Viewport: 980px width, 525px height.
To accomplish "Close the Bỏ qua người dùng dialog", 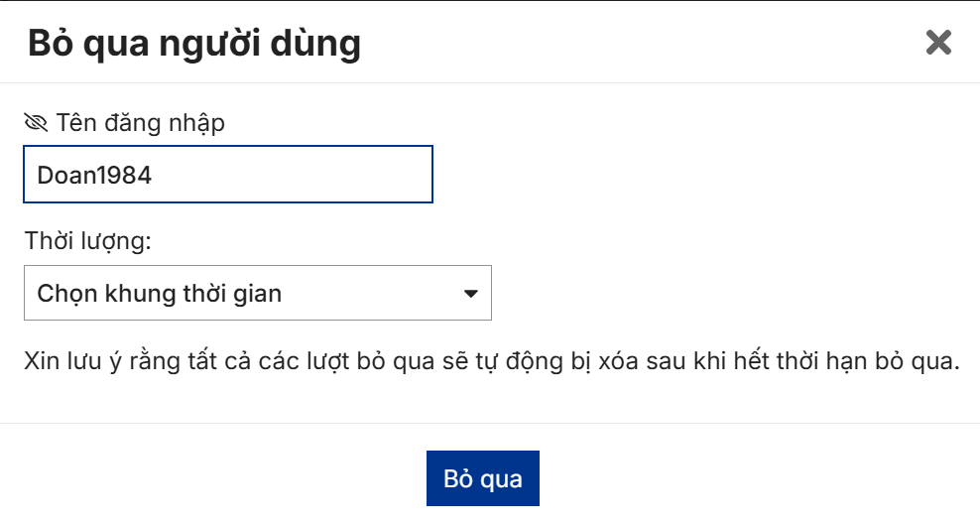I will [938, 43].
